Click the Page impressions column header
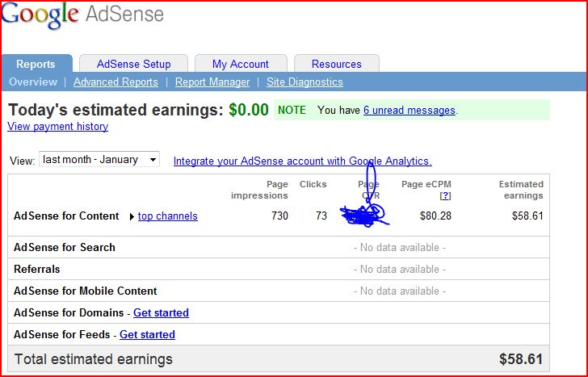Screen dimensions: 588x377 (259, 190)
